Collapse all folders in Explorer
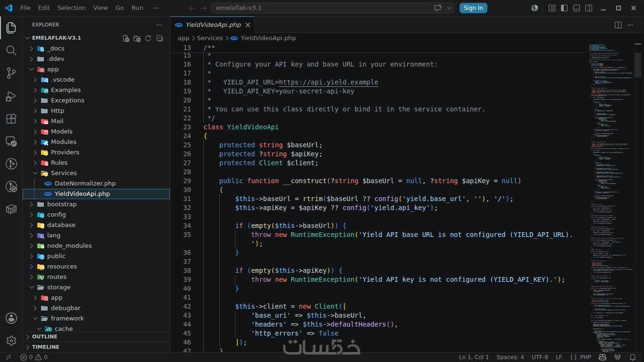The image size is (644, 362). [x=159, y=38]
